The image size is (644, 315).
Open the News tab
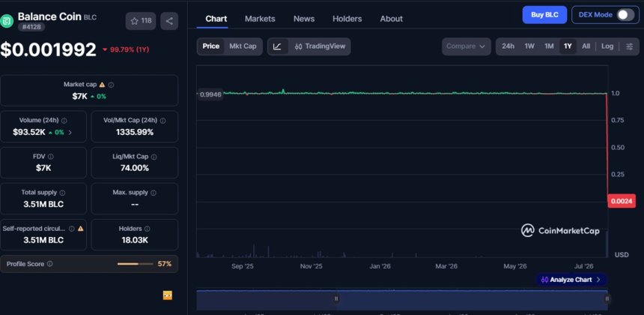coord(304,19)
